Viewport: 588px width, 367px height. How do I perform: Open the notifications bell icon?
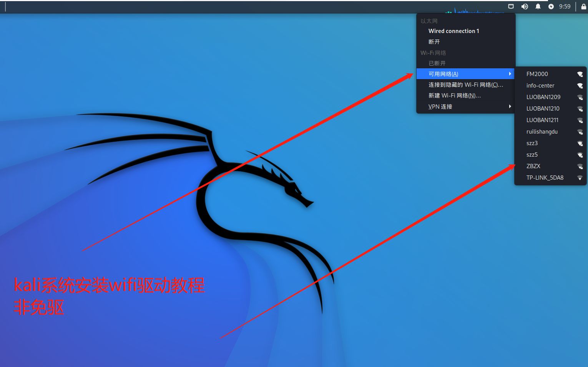pos(538,7)
